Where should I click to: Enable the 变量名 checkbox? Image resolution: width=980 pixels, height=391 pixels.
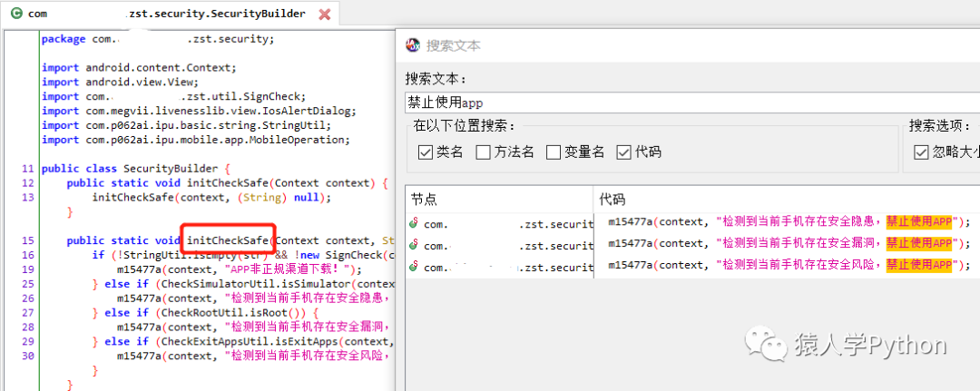554,152
